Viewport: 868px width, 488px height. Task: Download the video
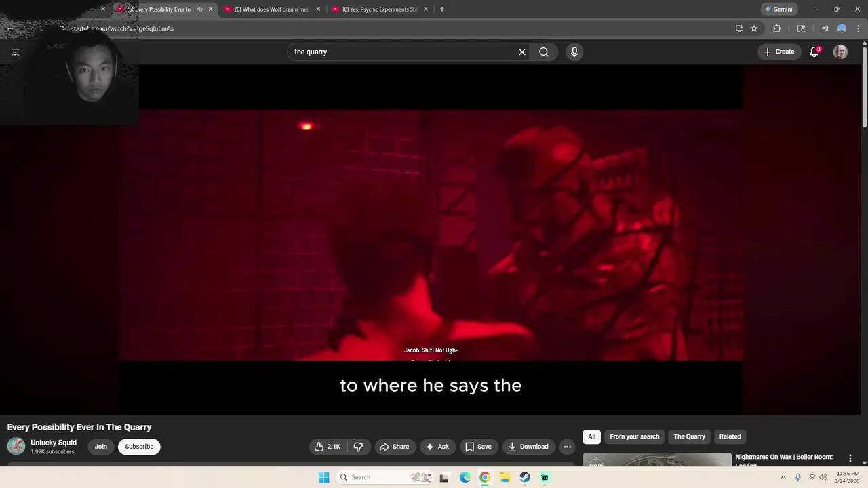tap(528, 447)
